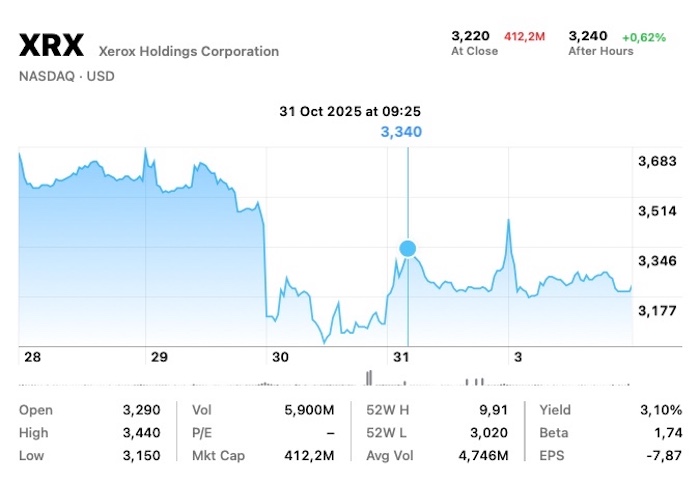This screenshot has width=700, height=482.
Task: Click the blue scrubber dot on the chart
Action: (x=408, y=248)
